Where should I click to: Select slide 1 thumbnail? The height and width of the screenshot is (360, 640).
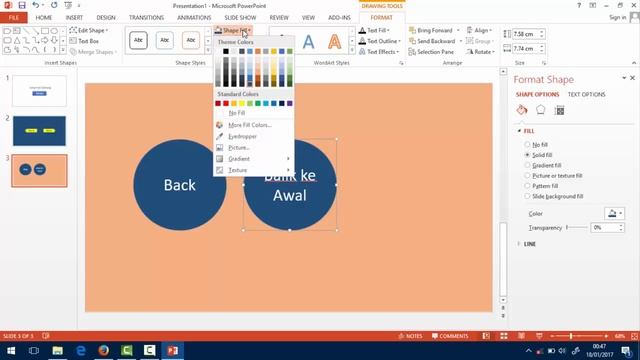click(x=39, y=91)
